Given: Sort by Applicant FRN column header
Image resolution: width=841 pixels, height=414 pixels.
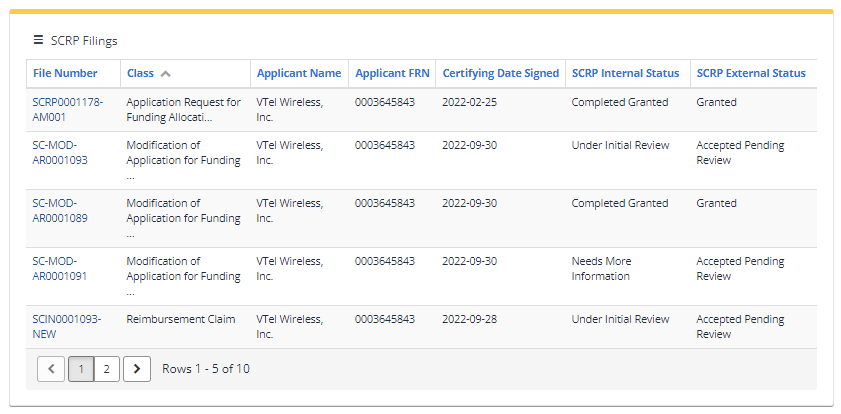Looking at the screenshot, I should click(x=392, y=73).
